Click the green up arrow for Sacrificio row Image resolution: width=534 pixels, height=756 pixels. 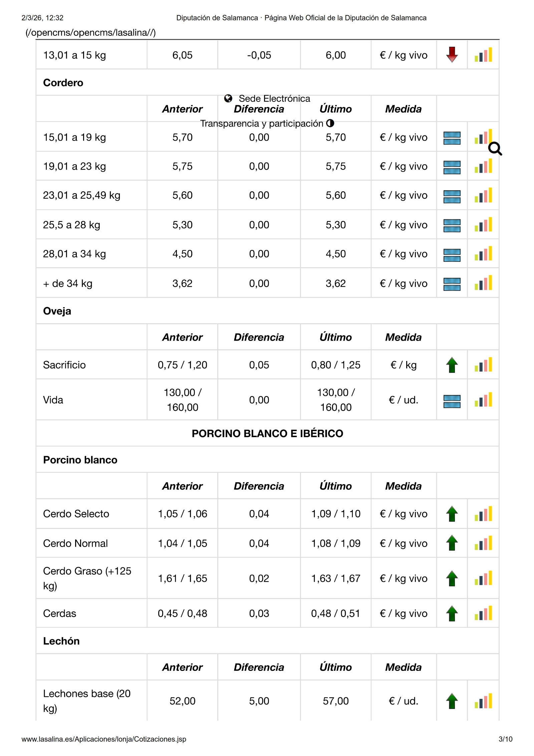452,365
